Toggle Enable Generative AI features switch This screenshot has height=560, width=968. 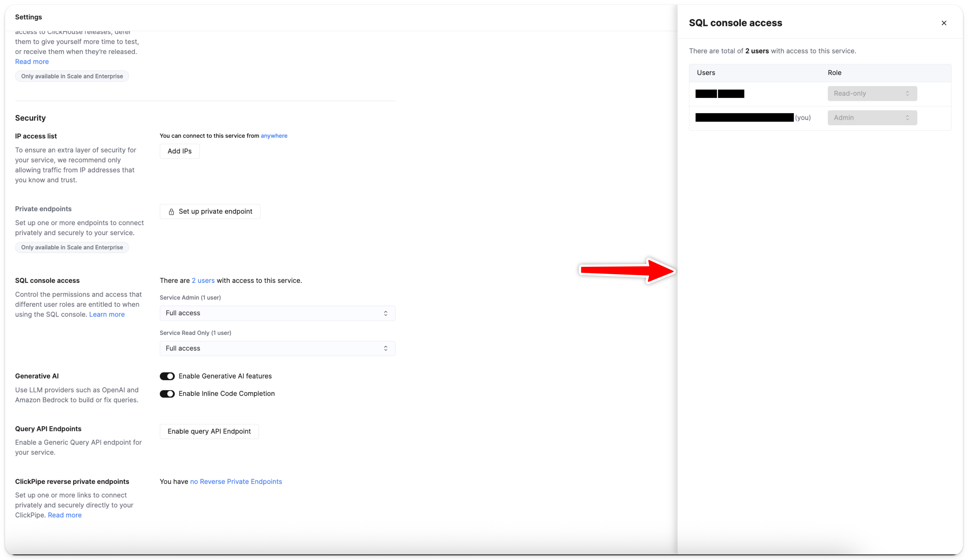pyautogui.click(x=167, y=376)
